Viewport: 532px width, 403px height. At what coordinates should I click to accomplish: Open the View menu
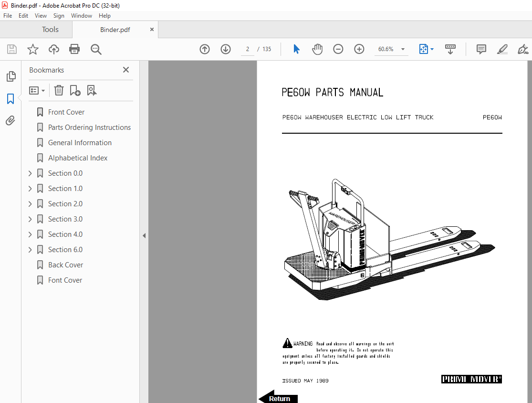(41, 16)
